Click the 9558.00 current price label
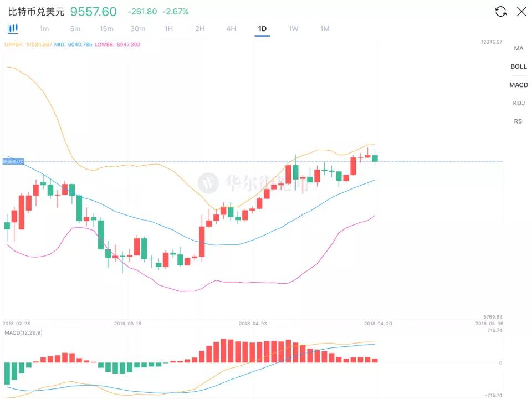This screenshot has width=532, height=399. [x=13, y=161]
